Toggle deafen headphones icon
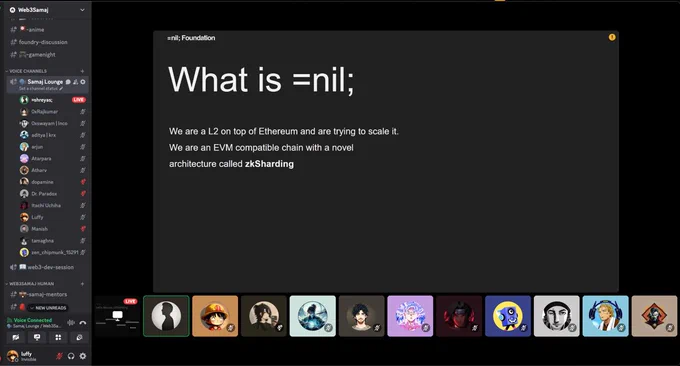This screenshot has height=366, width=680. [71, 356]
